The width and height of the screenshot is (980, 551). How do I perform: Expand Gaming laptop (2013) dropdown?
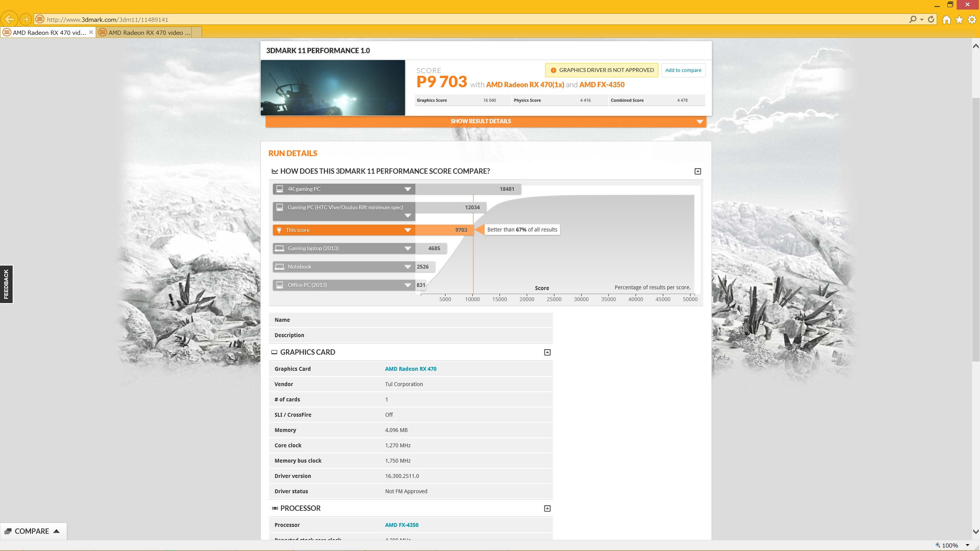tap(408, 248)
